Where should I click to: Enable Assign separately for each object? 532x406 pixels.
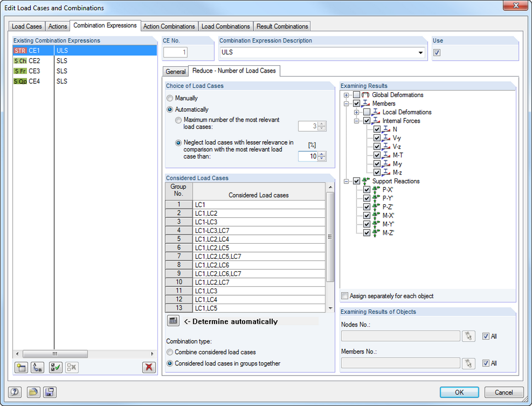click(345, 296)
